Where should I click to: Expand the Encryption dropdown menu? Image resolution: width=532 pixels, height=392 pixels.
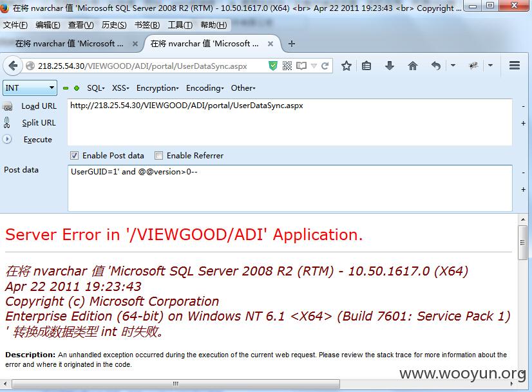157,88
